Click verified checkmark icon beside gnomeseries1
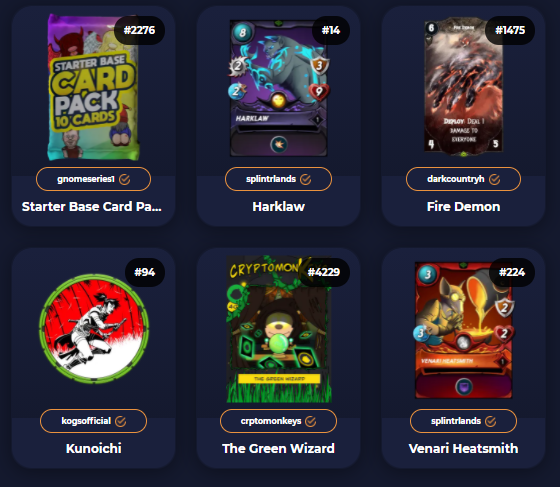Image resolution: width=560 pixels, height=487 pixels. (124, 179)
